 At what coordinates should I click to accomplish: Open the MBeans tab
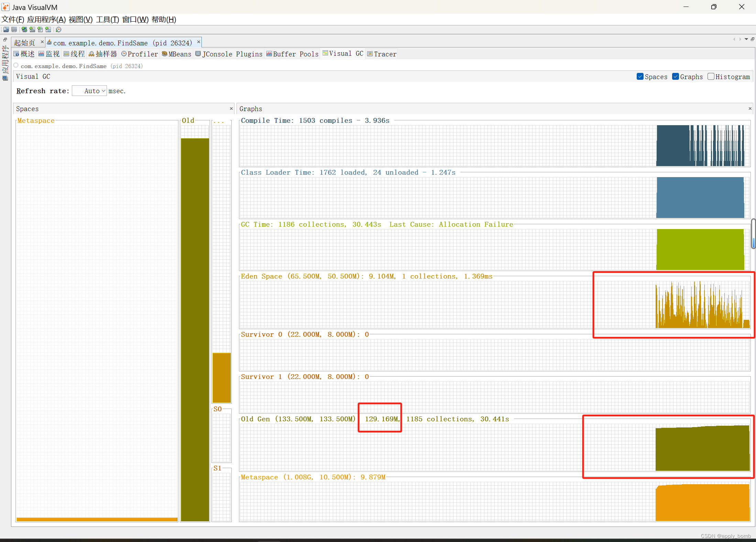tap(177, 54)
